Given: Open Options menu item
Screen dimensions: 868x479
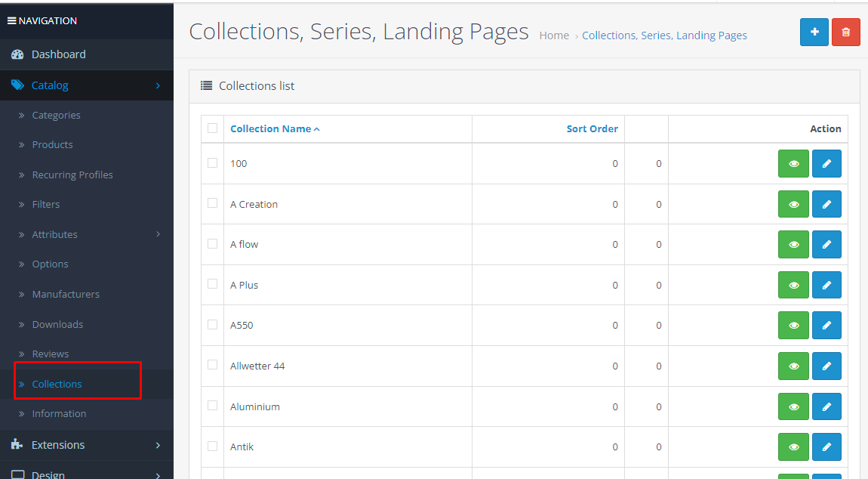Looking at the screenshot, I should [50, 264].
